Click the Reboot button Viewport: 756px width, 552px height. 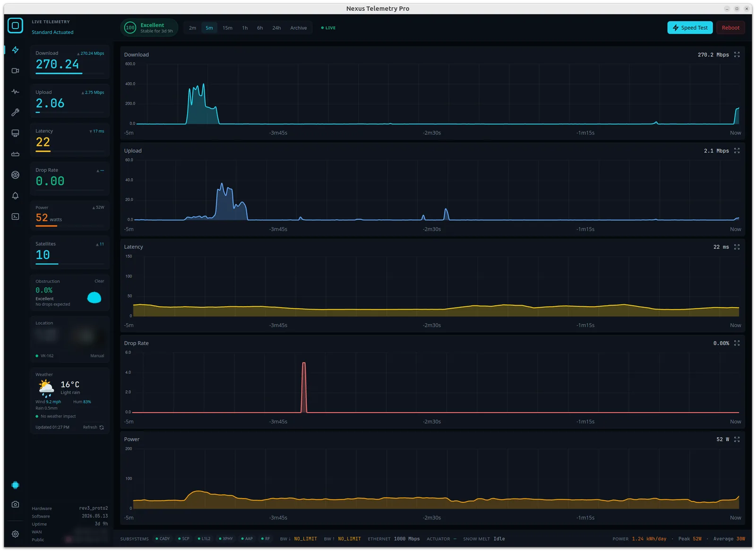730,27
